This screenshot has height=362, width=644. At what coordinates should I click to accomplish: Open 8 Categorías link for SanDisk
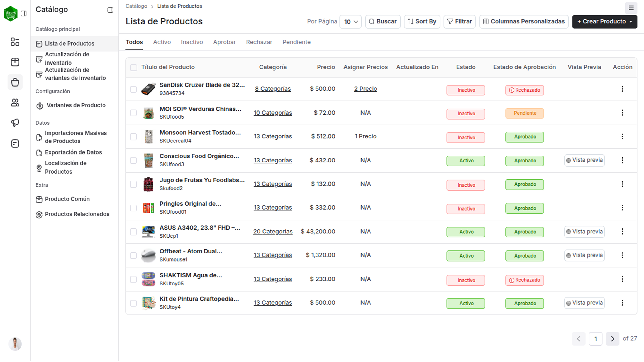tap(273, 89)
